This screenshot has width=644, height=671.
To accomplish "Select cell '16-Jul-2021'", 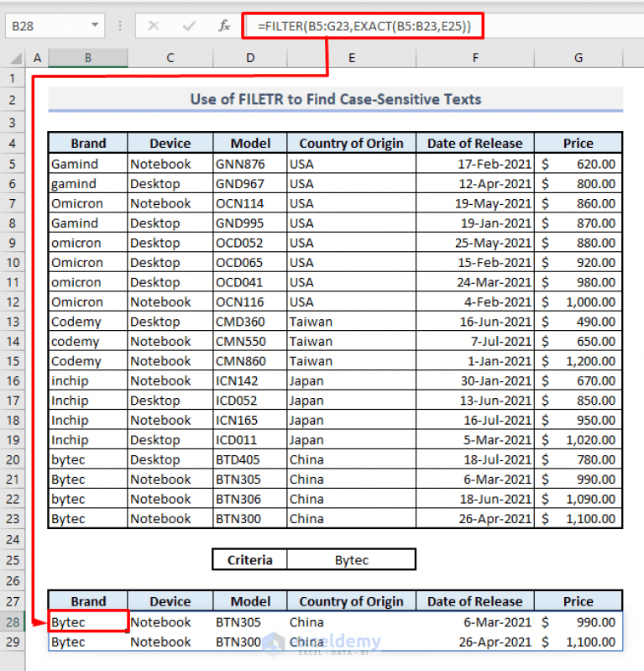I will 475,420.
